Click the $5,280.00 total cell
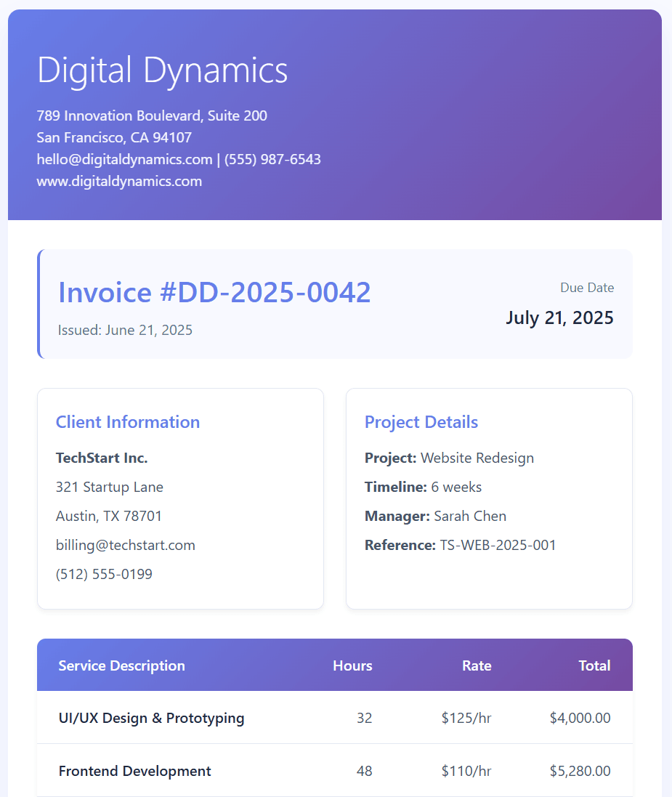This screenshot has height=797, width=672. [580, 771]
